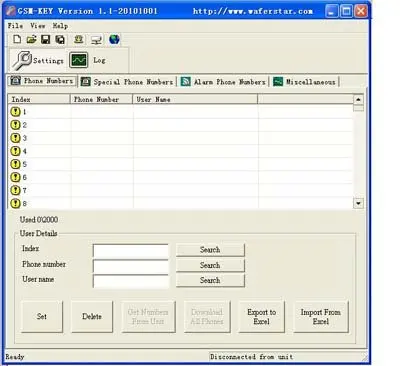400x366 pixels.
Task: Click the Open folder toolbar icon
Action: pyautogui.click(x=31, y=40)
